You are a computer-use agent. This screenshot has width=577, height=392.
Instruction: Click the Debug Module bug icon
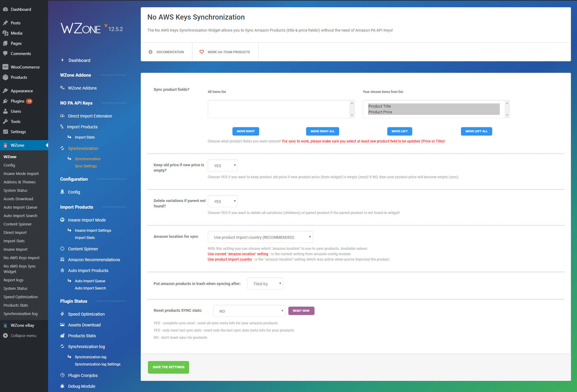62,386
